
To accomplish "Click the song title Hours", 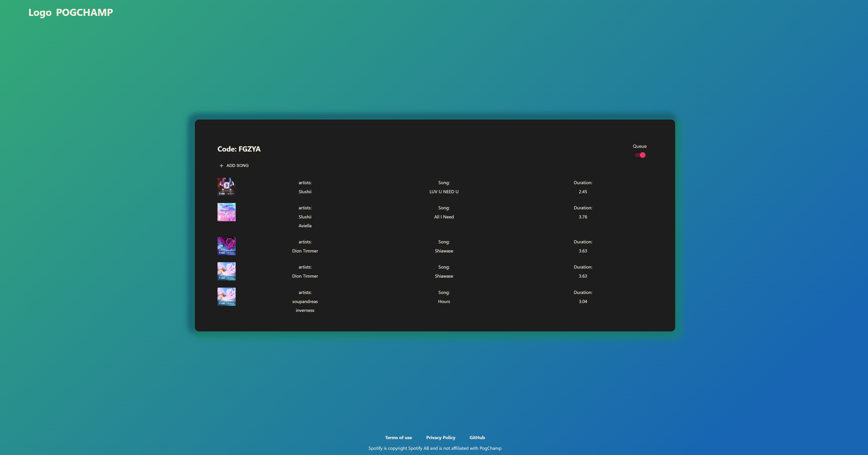I will coord(444,301).
